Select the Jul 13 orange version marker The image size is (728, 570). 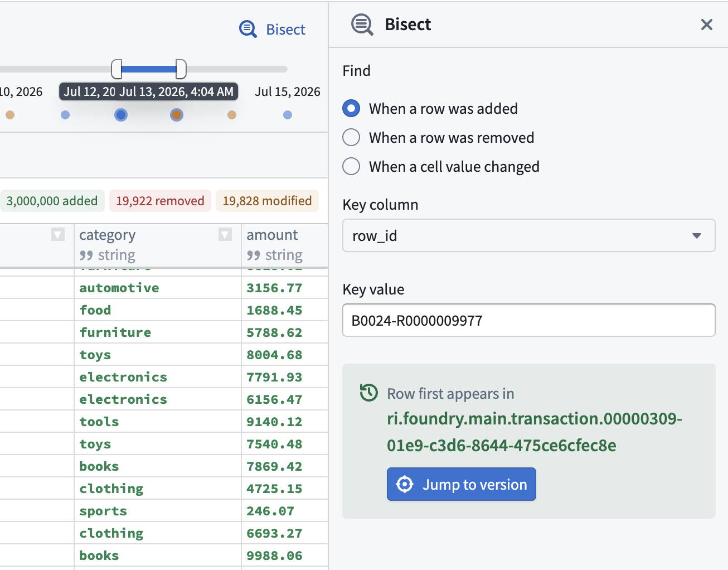177,115
